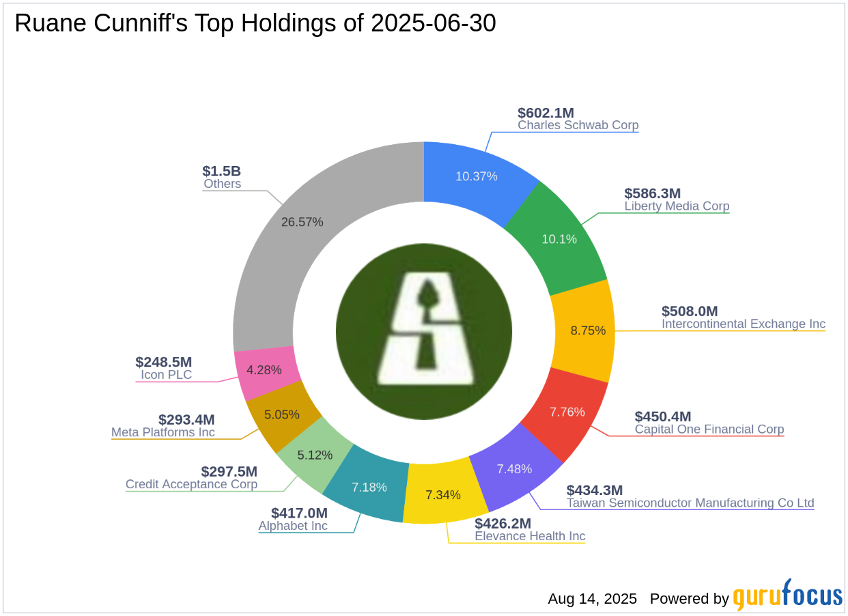
Task: Click the gurufocus logo
Action: point(788,596)
